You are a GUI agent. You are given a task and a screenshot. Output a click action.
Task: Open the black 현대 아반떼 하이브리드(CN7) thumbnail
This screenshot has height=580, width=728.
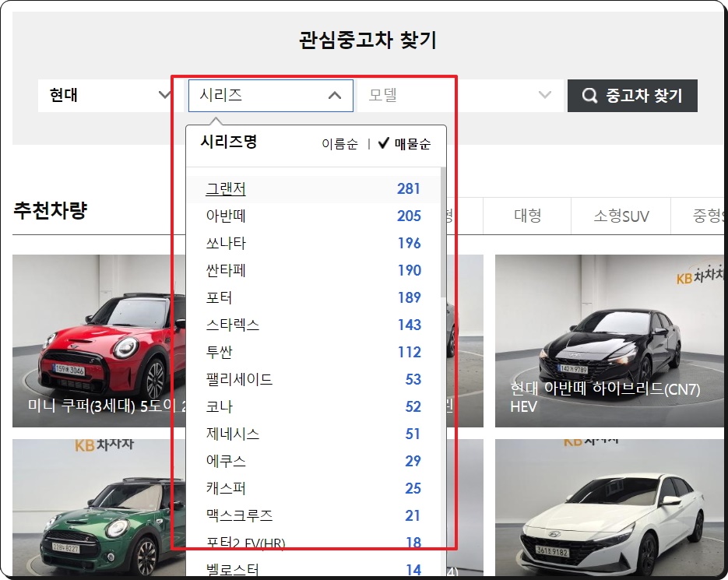pyautogui.click(x=609, y=341)
